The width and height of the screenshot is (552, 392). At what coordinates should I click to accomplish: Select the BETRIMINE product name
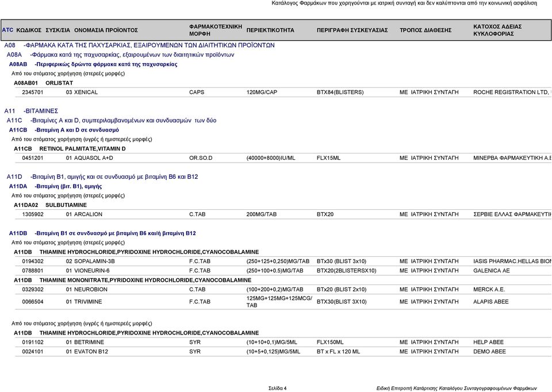[89, 343]
